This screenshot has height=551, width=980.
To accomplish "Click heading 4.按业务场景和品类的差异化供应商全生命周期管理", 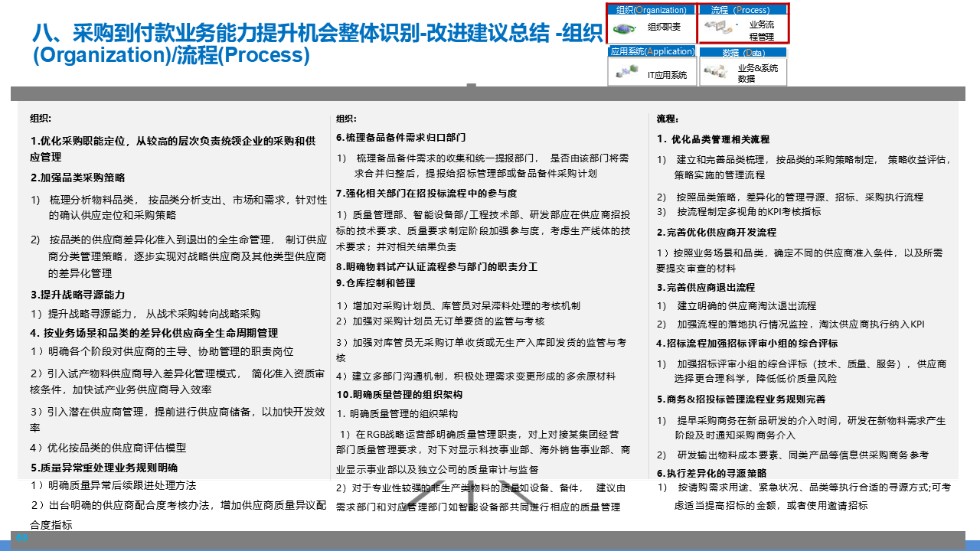I will (x=154, y=333).
